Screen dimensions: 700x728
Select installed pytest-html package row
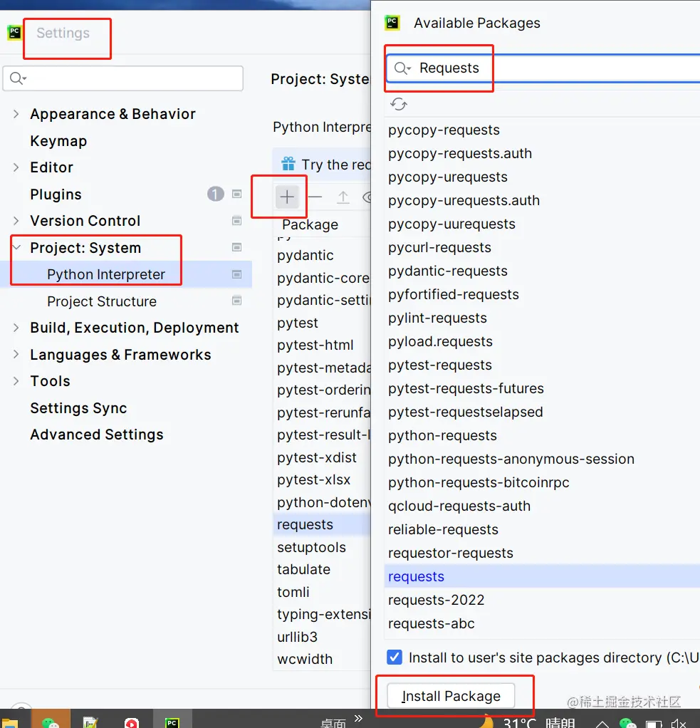tap(315, 345)
